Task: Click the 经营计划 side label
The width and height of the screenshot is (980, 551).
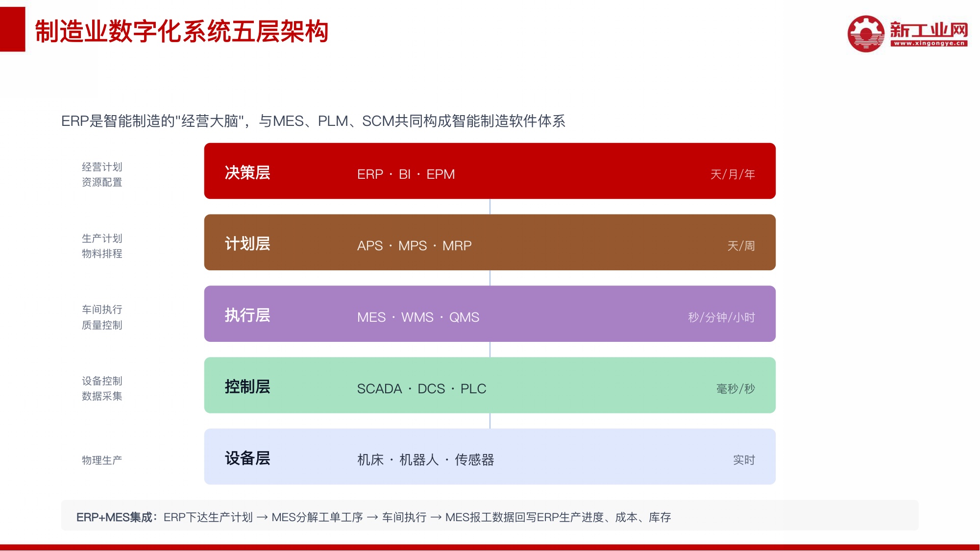Action: (x=102, y=167)
